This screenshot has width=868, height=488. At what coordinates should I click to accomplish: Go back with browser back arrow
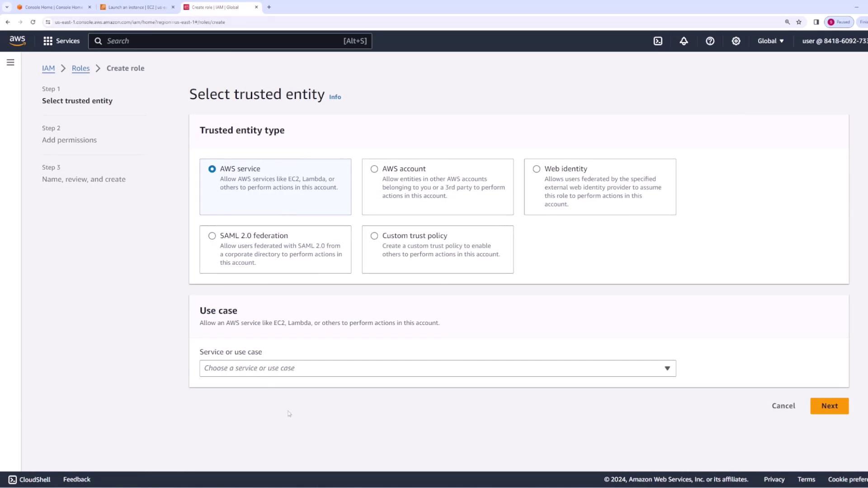(x=8, y=22)
